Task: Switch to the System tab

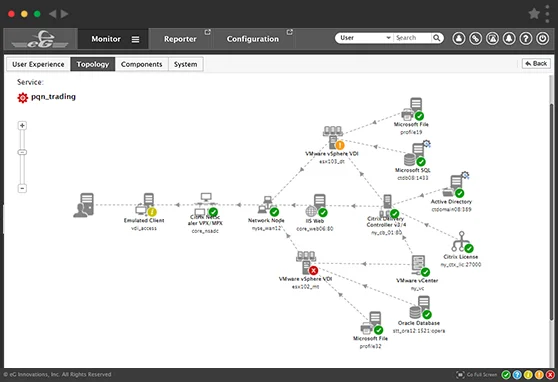Action: click(x=185, y=64)
